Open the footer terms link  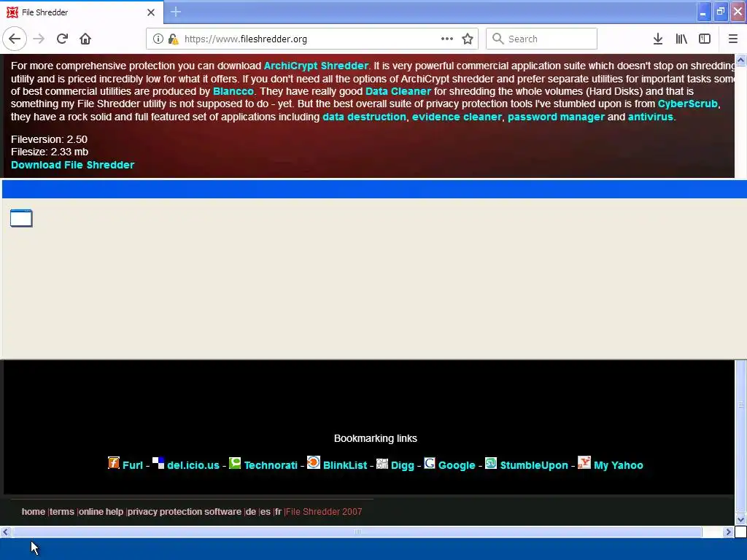62,511
